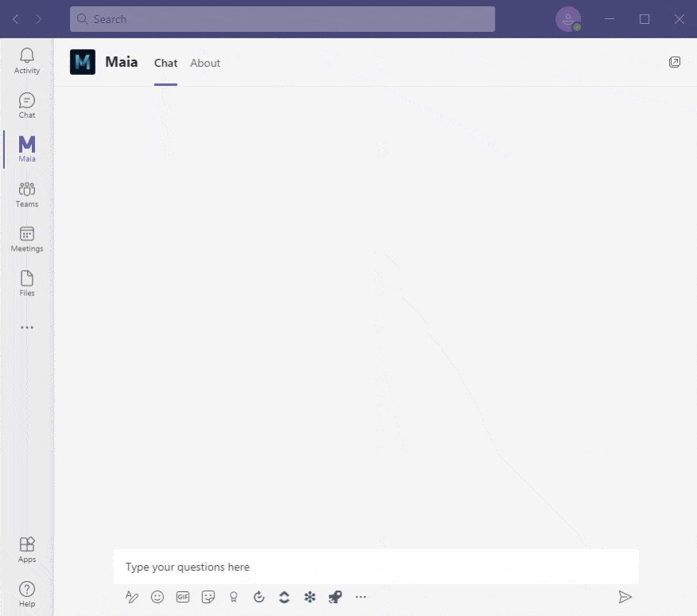Image resolution: width=697 pixels, height=616 pixels.
Task: Minimize the Teams window
Action: pos(609,19)
